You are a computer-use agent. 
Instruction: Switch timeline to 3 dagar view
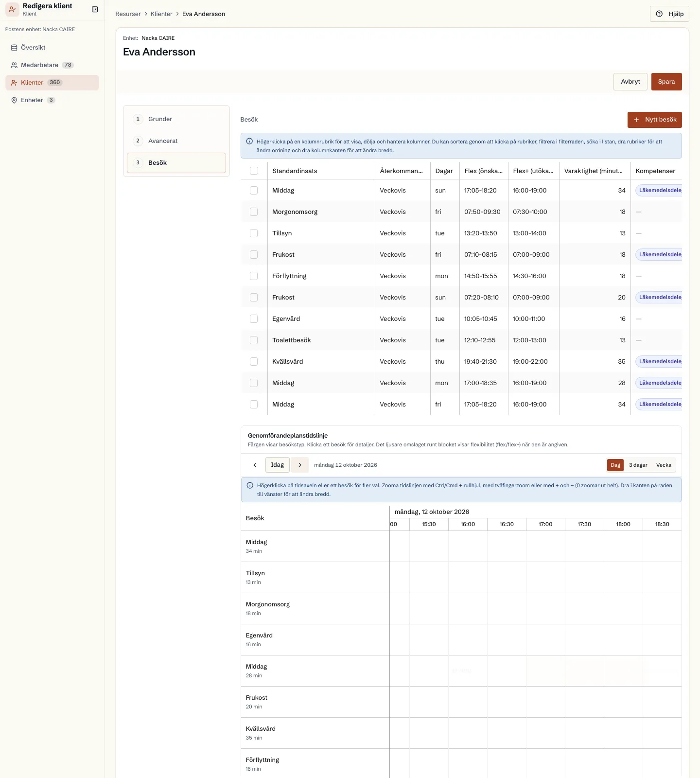pyautogui.click(x=638, y=465)
